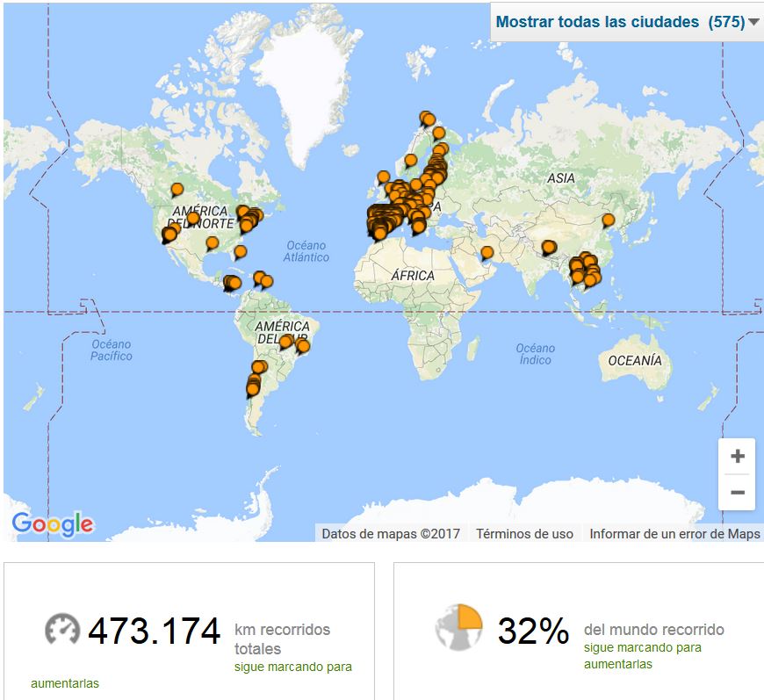Viewport: 764px width, 700px height.
Task: Select the orange pin on the Arabian Peninsula
Action: coord(487,253)
